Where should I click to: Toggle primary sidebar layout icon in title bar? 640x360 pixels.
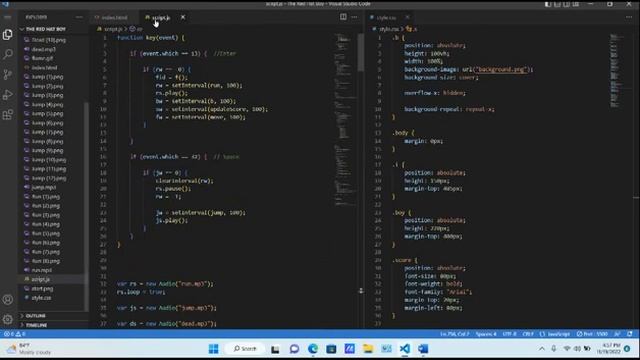tap(548, 4)
